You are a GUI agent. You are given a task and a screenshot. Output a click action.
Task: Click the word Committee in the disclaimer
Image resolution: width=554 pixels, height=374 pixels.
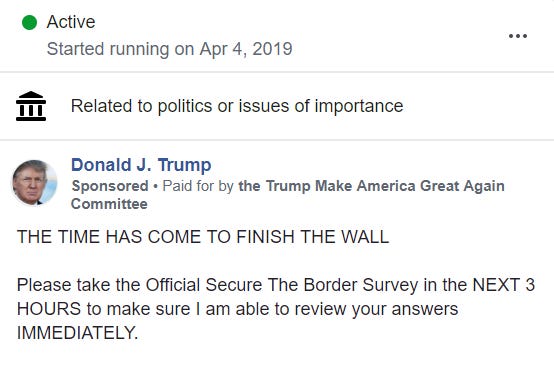[x=109, y=204]
